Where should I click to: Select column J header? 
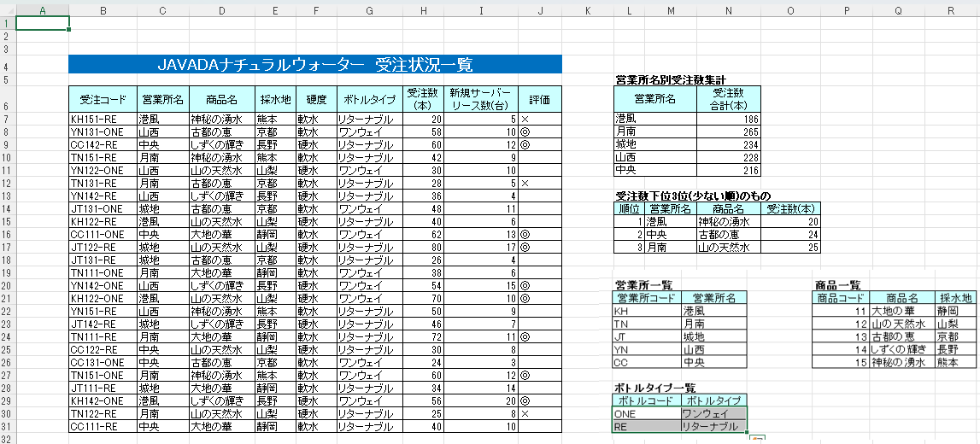click(x=540, y=10)
